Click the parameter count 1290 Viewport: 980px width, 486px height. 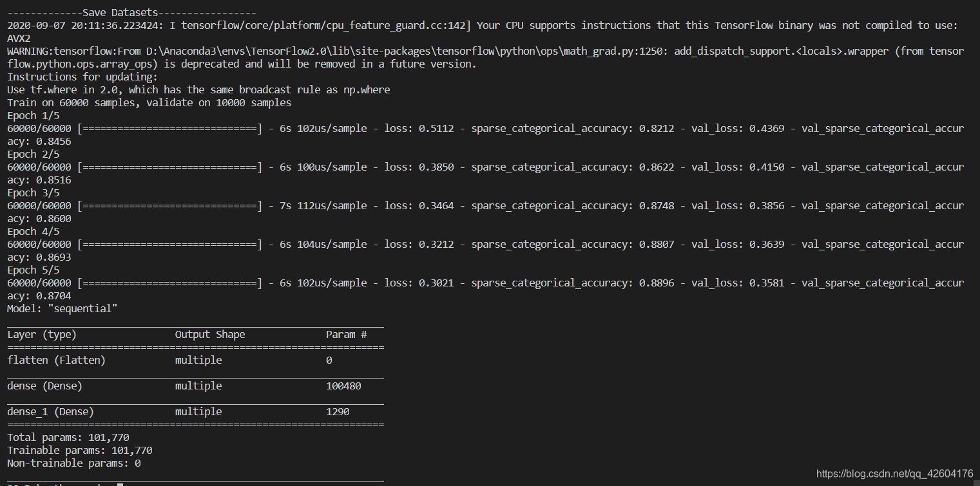pos(338,412)
